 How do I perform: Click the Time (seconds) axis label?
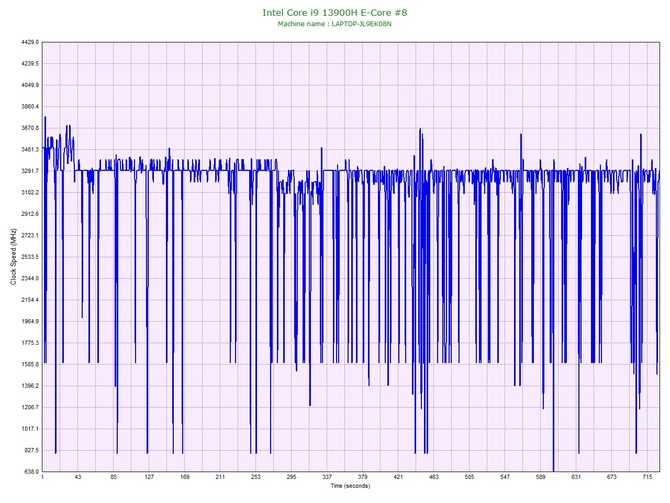[x=350, y=486]
